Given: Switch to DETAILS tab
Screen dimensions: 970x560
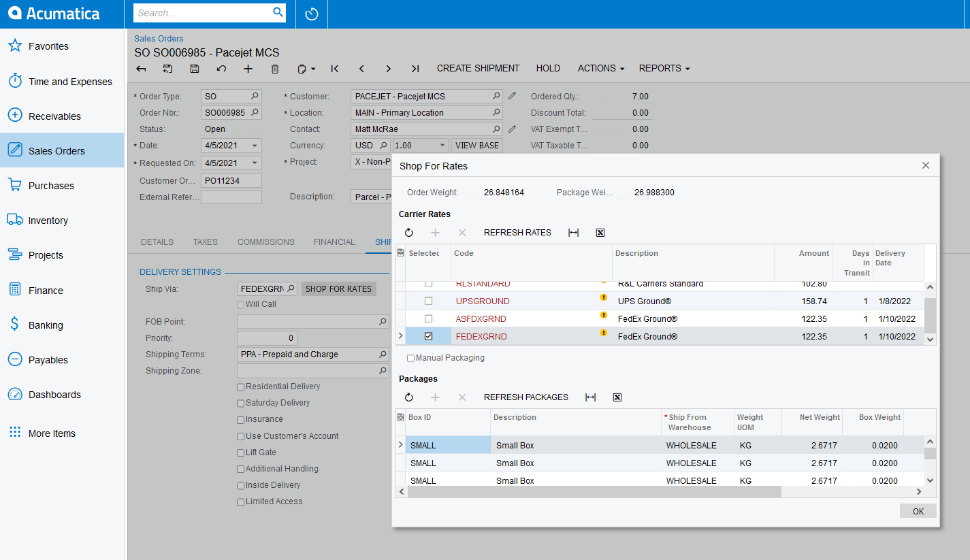Looking at the screenshot, I should [x=157, y=242].
